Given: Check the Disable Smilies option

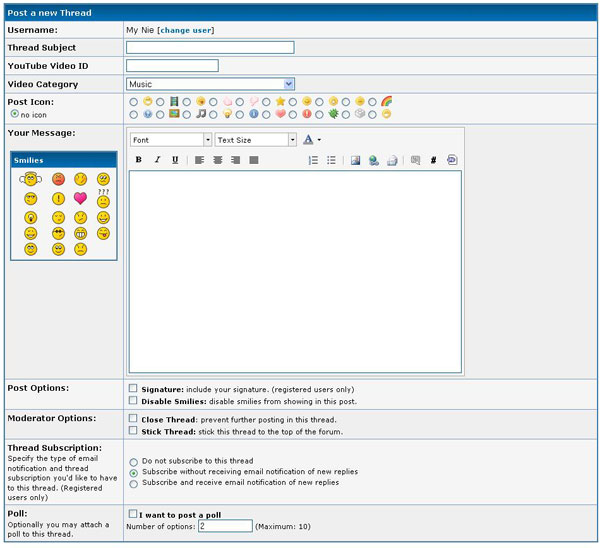Looking at the screenshot, I should (133, 400).
